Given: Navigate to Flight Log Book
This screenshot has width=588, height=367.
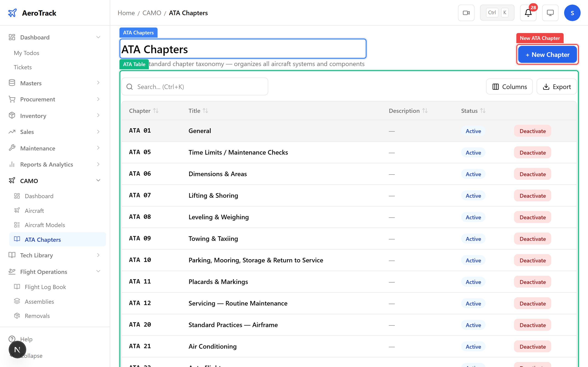Looking at the screenshot, I should 45,287.
